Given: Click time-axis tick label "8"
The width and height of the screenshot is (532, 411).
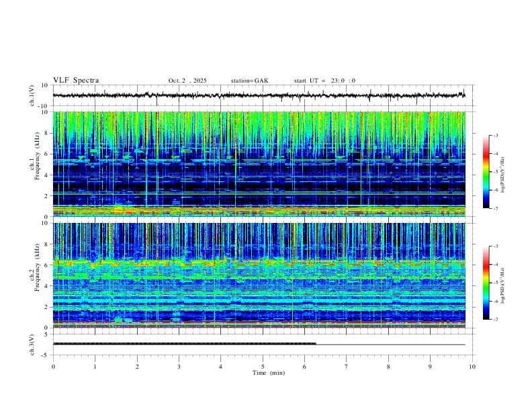Looking at the screenshot, I should pos(388,367).
